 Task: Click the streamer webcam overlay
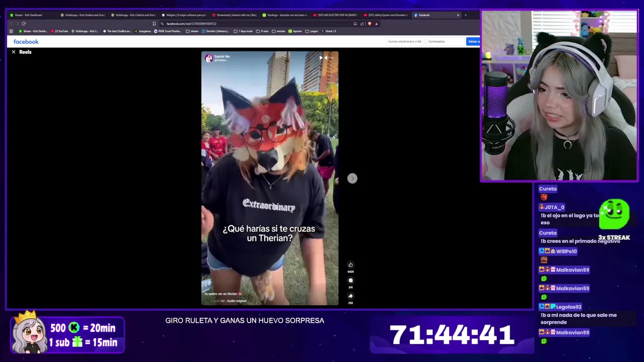[558, 96]
